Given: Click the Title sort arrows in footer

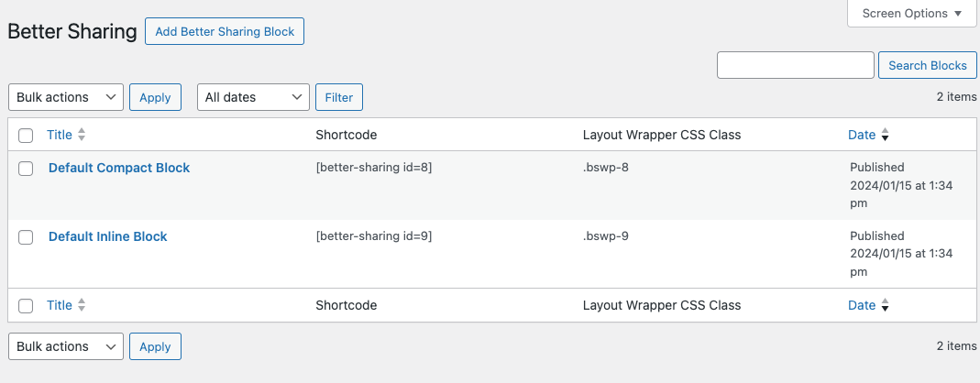Looking at the screenshot, I should click(82, 305).
